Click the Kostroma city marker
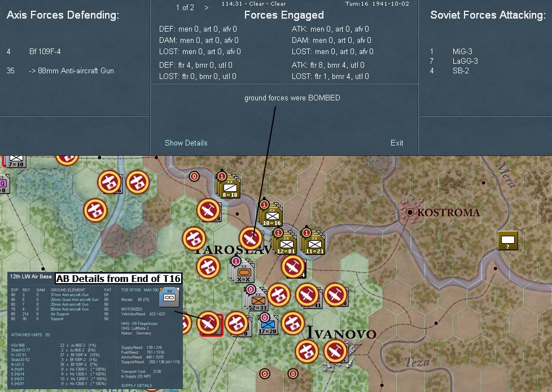This screenshot has height=392, width=552. (410, 212)
